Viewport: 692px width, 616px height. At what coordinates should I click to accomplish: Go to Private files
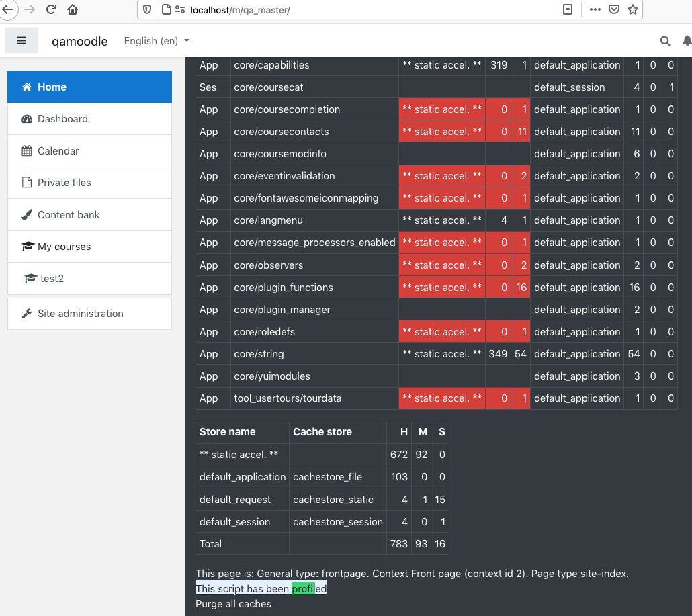coord(89,183)
